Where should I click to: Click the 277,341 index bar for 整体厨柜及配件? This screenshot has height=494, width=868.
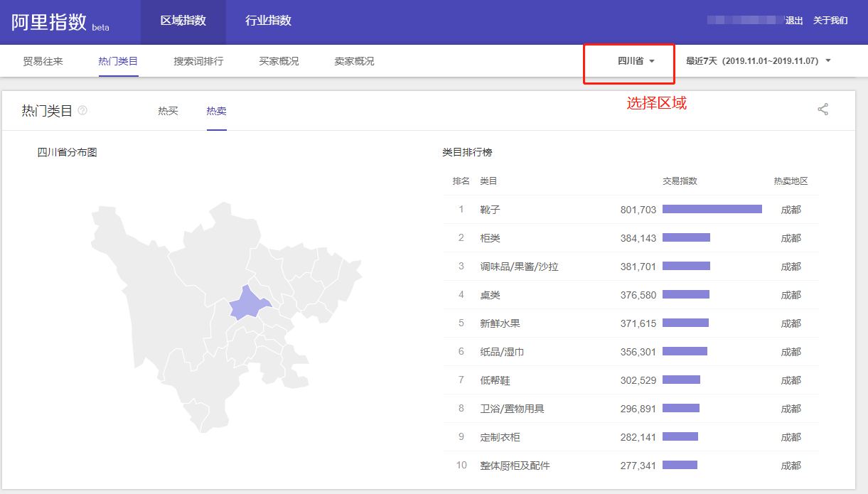click(680, 465)
